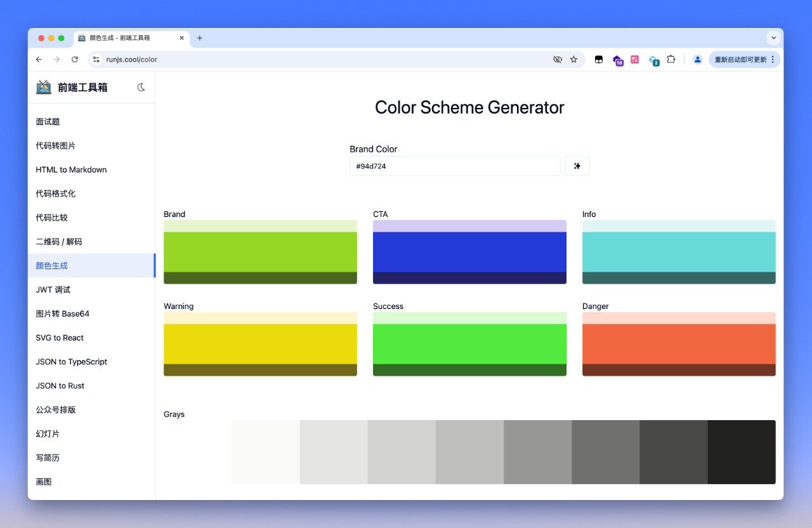Viewport: 812px width, 528px height.
Task: Select the main Brand green swatch
Action: (x=260, y=252)
